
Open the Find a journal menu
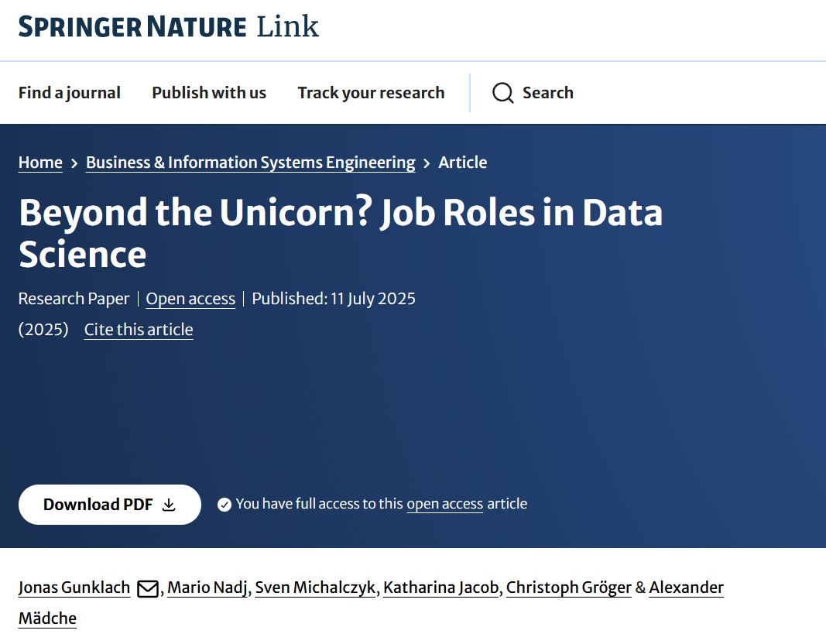(x=70, y=93)
